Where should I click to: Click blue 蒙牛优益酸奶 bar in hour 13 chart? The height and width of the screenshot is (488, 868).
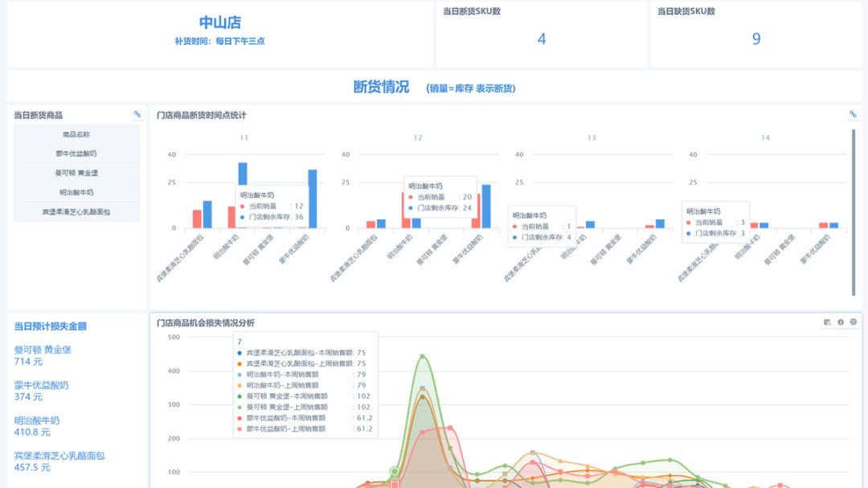click(660, 223)
